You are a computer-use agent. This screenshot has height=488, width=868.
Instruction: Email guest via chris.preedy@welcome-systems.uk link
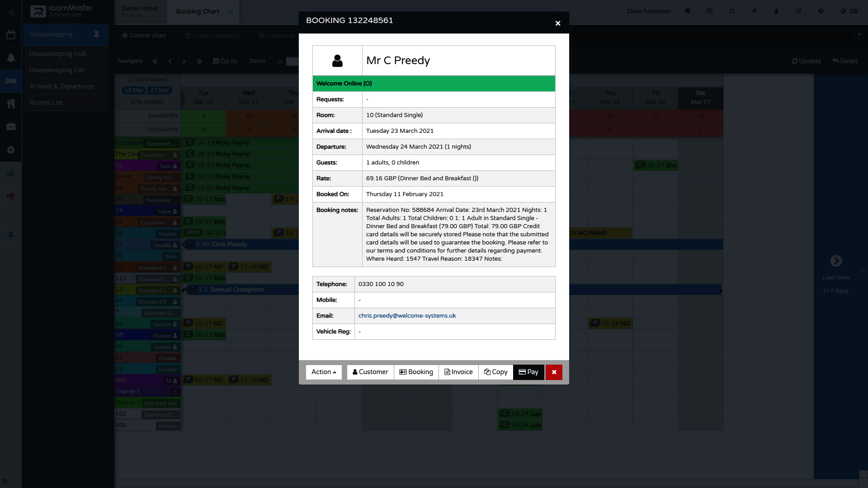[407, 315]
